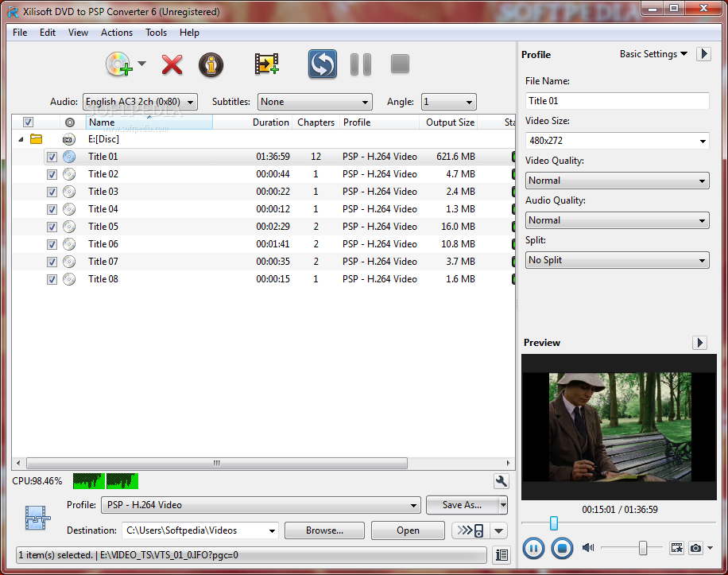This screenshot has height=575, width=728.
Task: Toggle the select-all checkbox in header
Action: click(28, 122)
